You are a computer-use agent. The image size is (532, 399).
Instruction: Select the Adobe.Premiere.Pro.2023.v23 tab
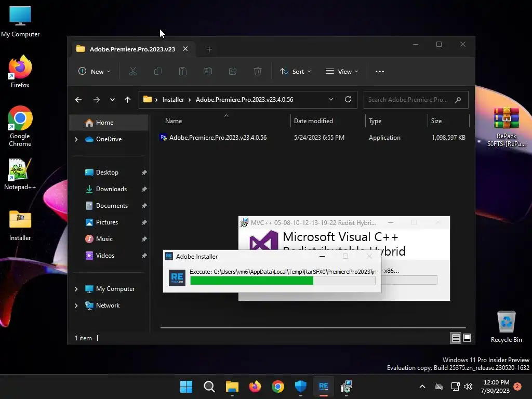coord(132,49)
